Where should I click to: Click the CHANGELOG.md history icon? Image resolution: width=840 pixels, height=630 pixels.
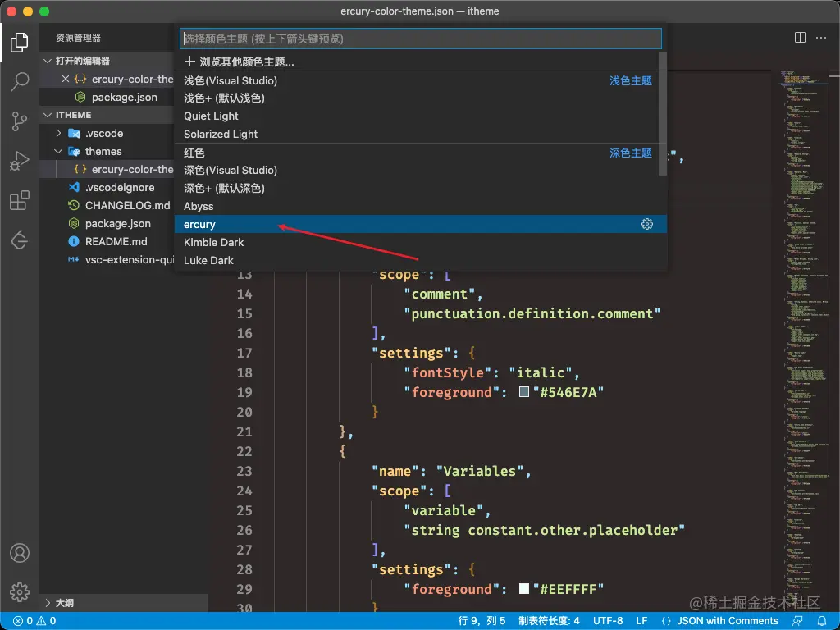(x=74, y=205)
